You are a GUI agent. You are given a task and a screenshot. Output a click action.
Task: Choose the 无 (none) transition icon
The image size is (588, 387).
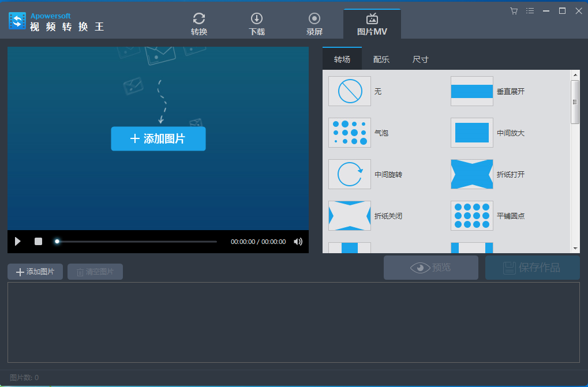350,91
